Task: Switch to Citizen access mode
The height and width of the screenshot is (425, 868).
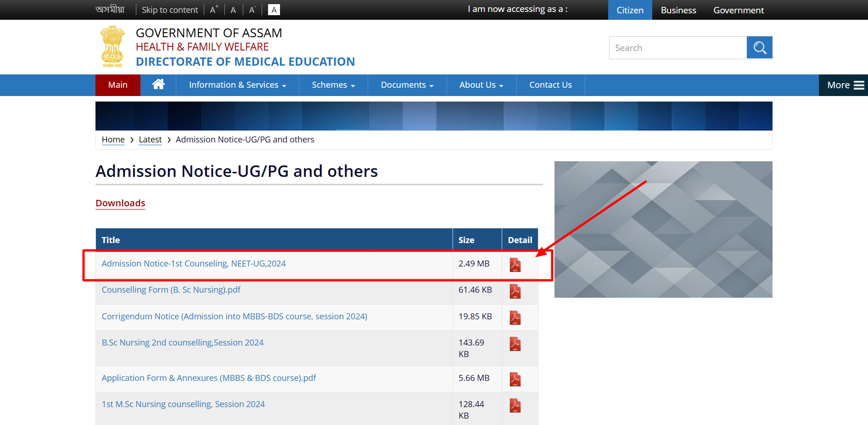Action: (630, 10)
